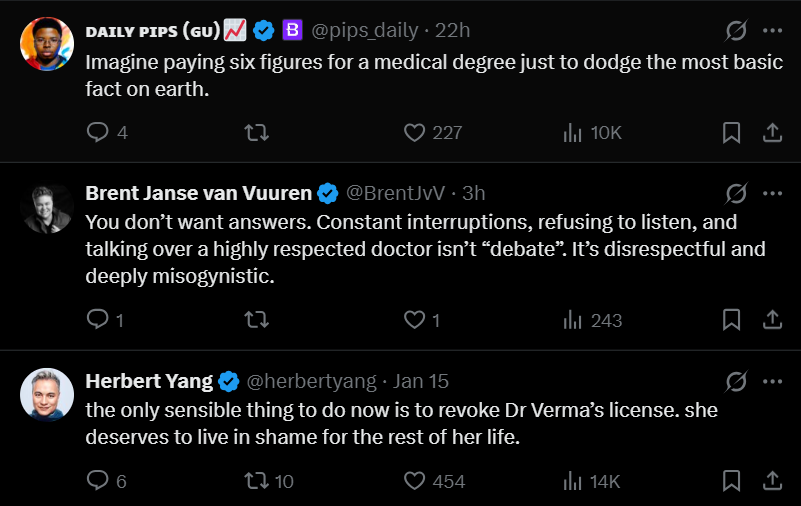This screenshot has height=506, width=801.
Task: Like Brent Janse van Vuuren's tweet
Action: click(x=415, y=320)
